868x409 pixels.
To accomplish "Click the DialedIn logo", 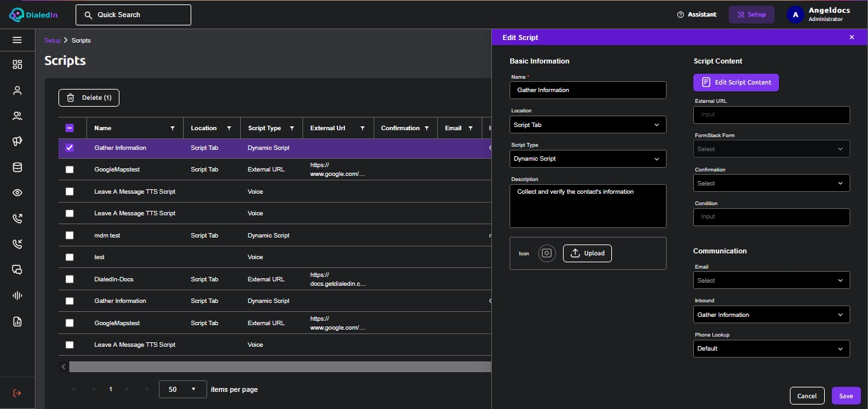I will click(33, 15).
